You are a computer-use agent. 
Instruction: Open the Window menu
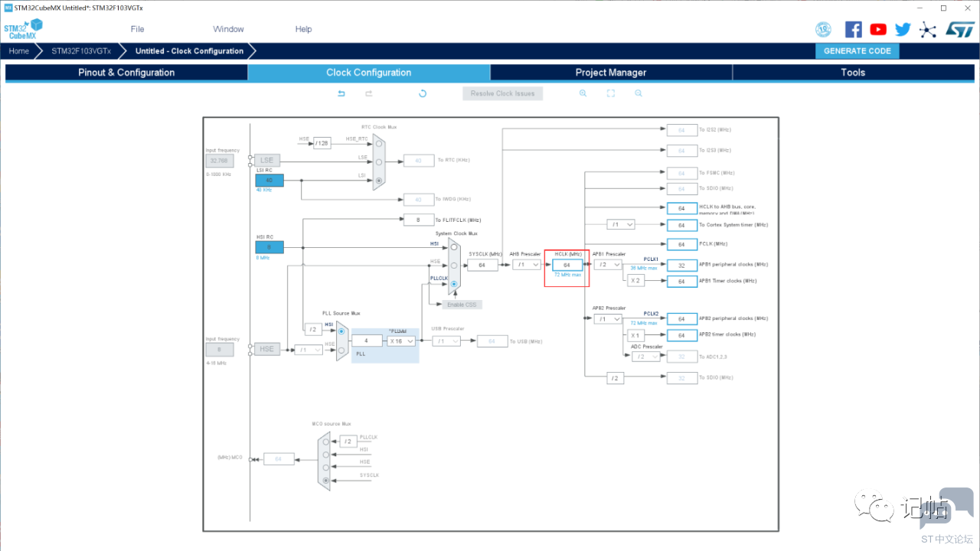pyautogui.click(x=228, y=29)
